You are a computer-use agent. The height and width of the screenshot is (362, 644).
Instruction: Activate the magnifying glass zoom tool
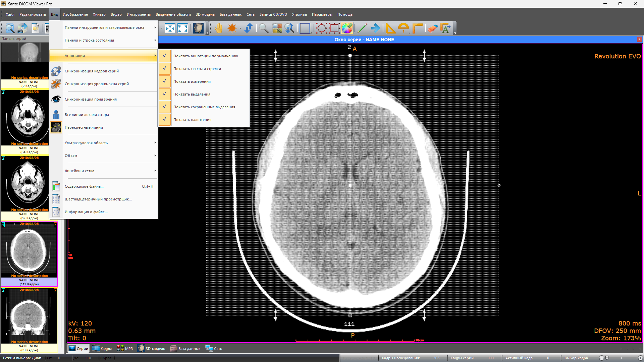point(264,28)
